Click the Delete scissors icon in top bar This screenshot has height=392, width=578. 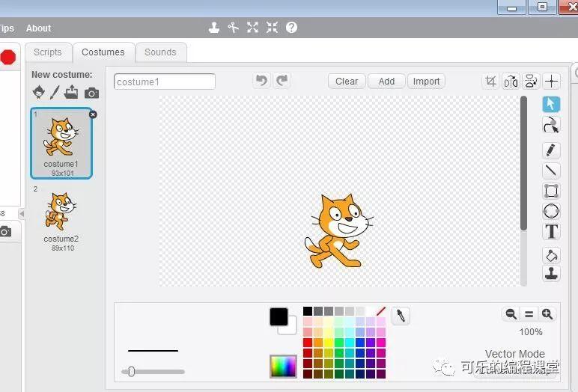click(233, 28)
